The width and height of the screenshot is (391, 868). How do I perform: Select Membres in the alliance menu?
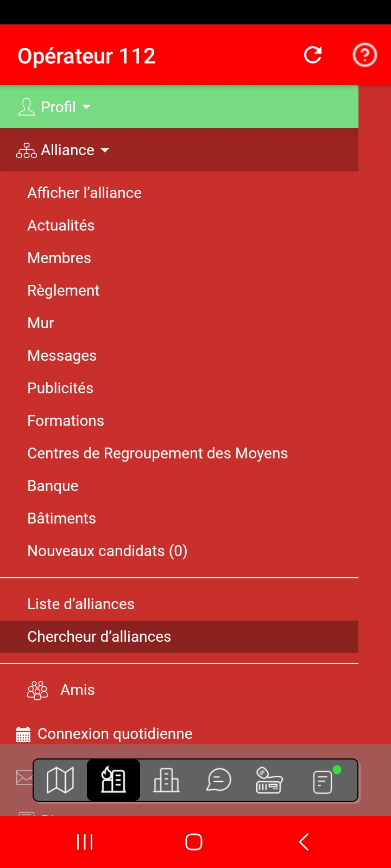[x=59, y=258]
